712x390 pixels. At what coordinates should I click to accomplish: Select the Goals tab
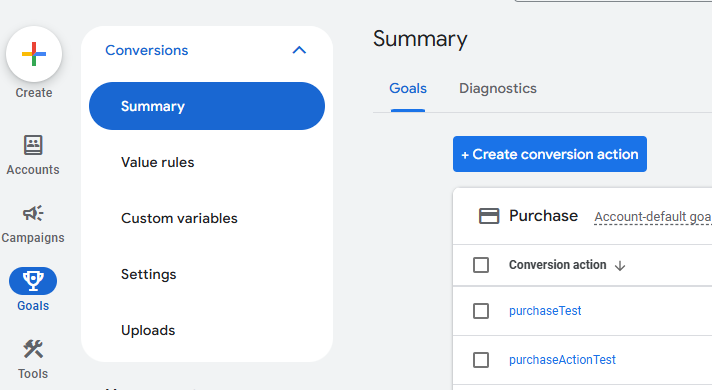coord(408,88)
